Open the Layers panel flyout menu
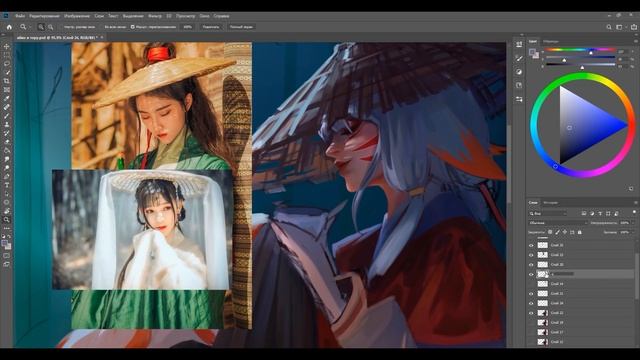 tap(636, 202)
